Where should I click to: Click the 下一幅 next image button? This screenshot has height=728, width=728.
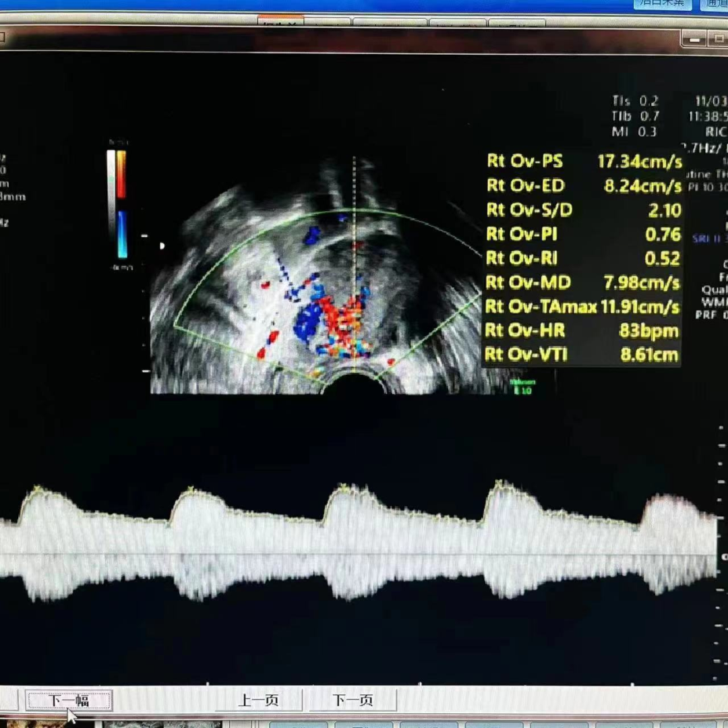tap(69, 700)
